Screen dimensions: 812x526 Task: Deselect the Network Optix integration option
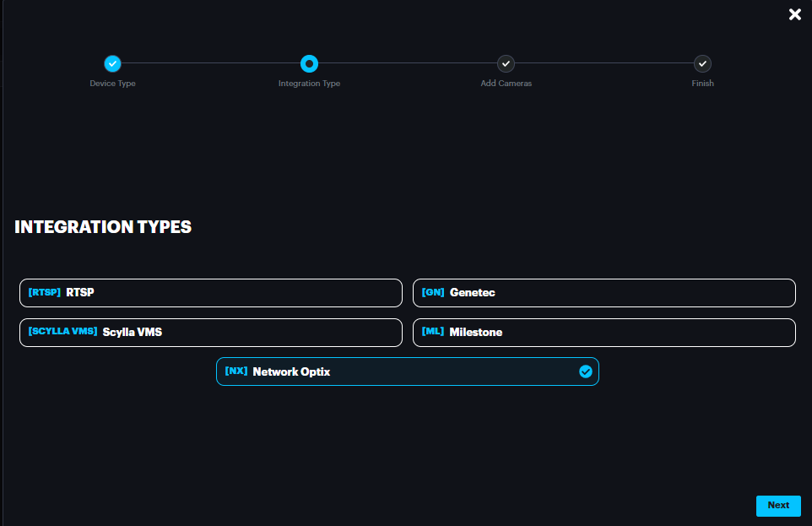(x=407, y=371)
